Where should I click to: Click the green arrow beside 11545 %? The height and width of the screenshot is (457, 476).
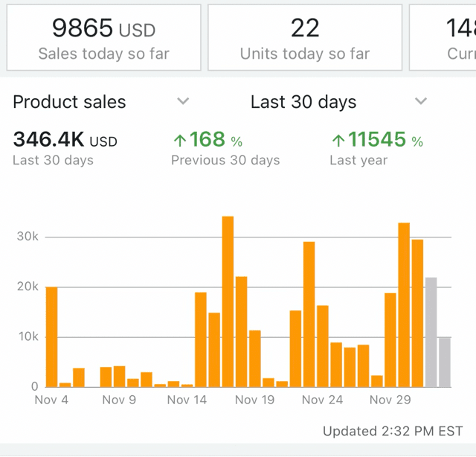(x=338, y=141)
